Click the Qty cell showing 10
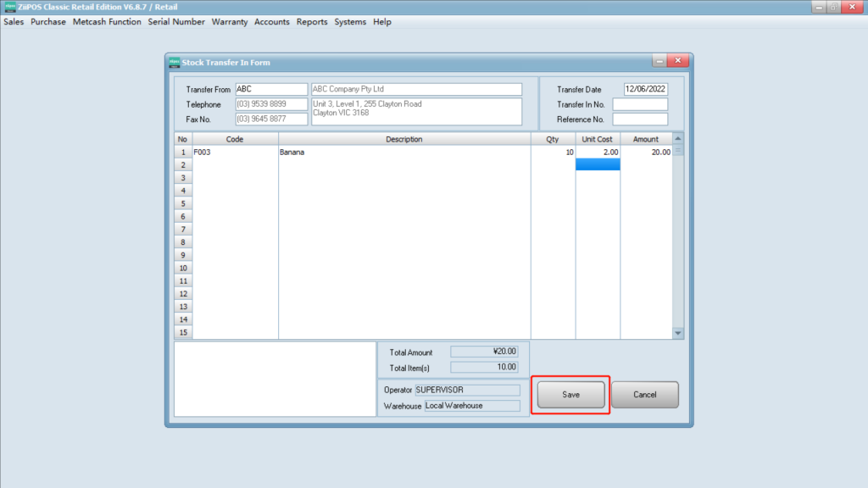This screenshot has width=868, height=488. pos(553,152)
